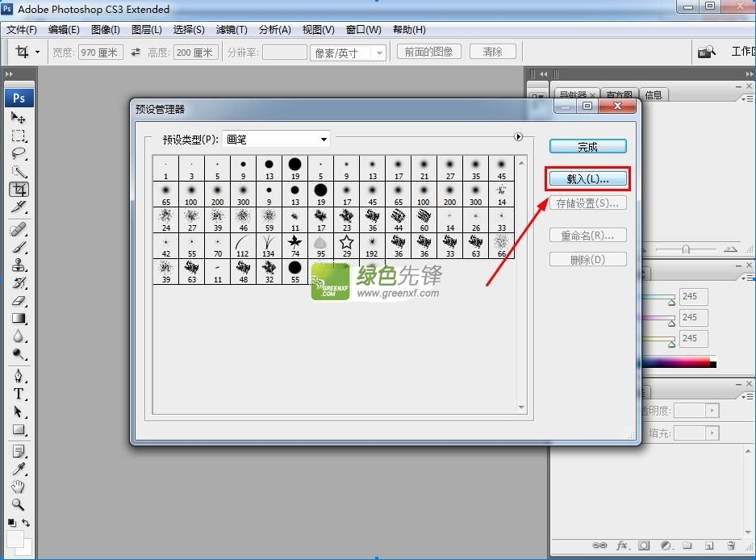Add a layer style fx icon
This screenshot has width=756, height=560.
622,545
